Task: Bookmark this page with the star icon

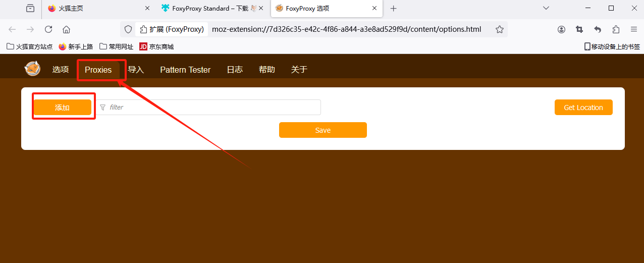Action: (500, 29)
